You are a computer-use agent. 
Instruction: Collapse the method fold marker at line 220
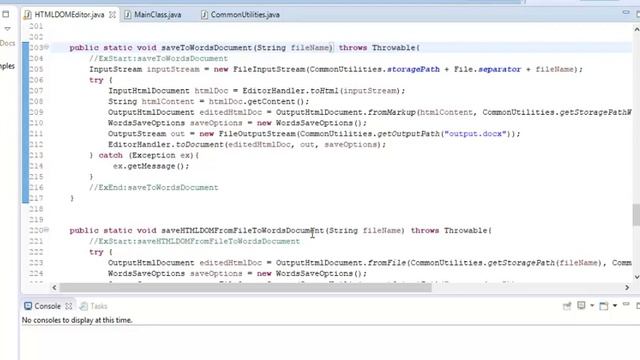[47, 230]
